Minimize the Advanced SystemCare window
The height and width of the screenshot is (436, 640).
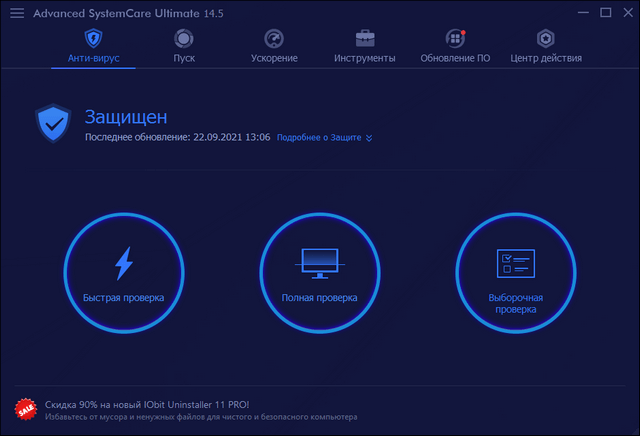(583, 13)
